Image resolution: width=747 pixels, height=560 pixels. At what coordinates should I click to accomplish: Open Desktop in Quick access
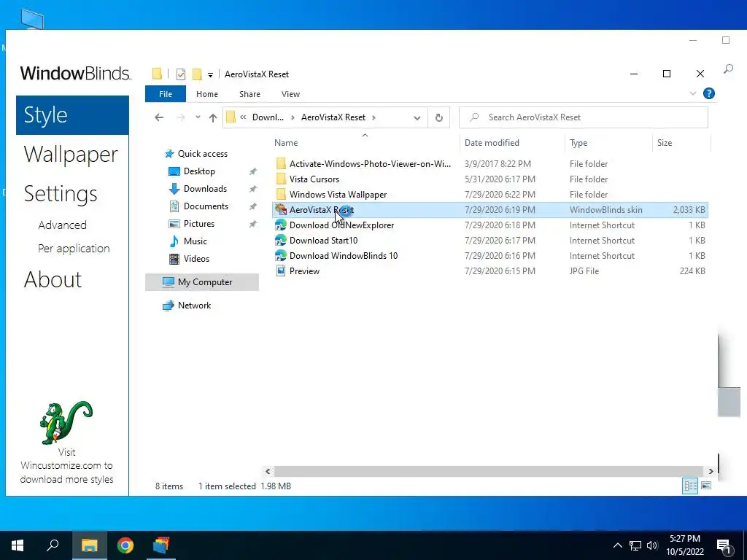pos(199,171)
